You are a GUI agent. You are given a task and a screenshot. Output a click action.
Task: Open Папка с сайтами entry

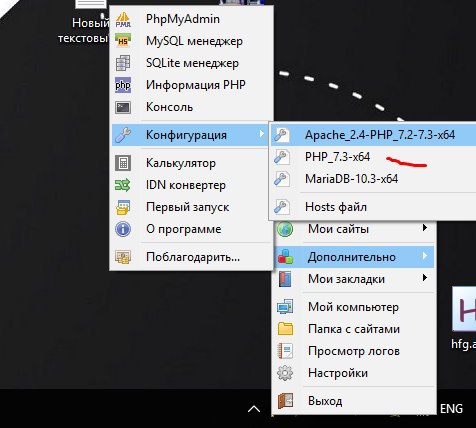[354, 329]
